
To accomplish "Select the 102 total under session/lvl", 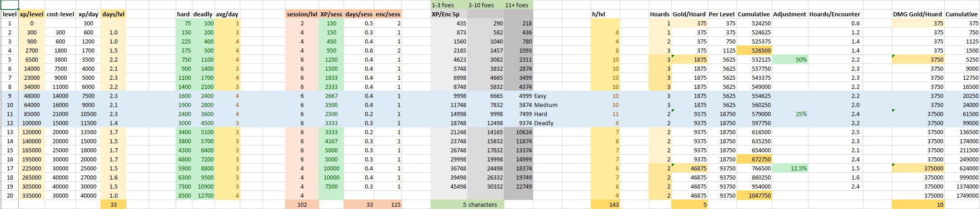I will (x=302, y=204).
